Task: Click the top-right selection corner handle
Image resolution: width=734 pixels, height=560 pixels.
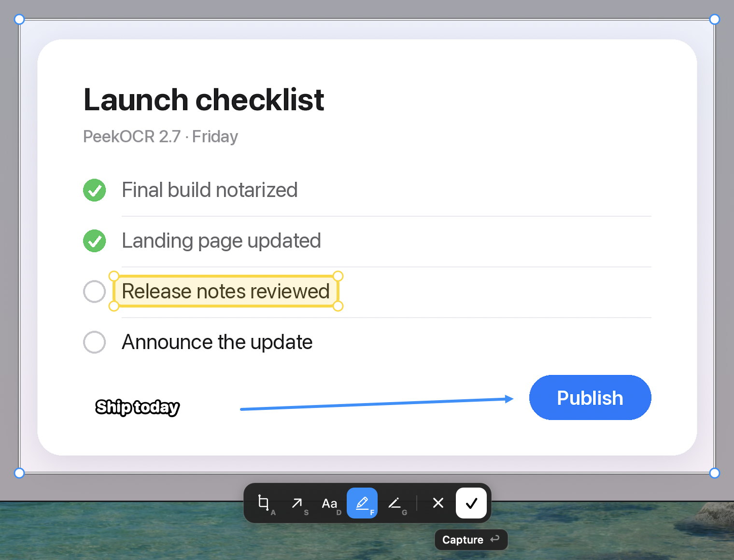Action: click(715, 19)
